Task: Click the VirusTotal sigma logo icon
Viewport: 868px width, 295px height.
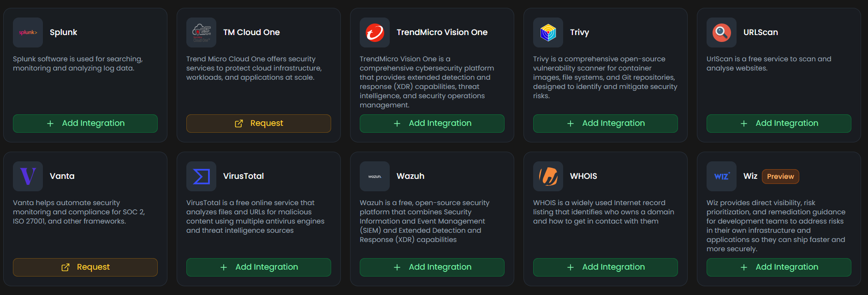Action: coord(201,176)
